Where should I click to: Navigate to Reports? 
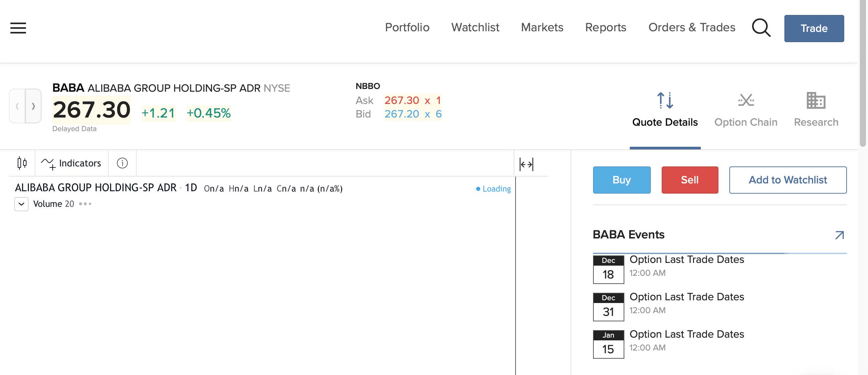606,28
